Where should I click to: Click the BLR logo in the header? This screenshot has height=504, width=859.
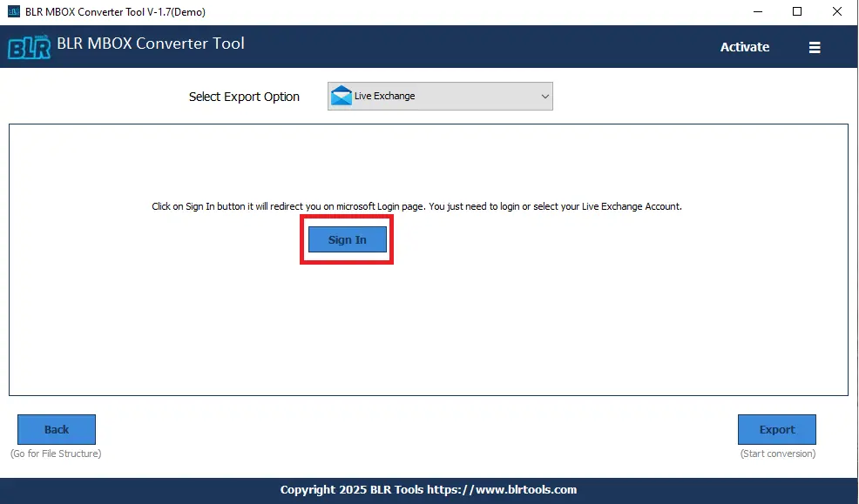pyautogui.click(x=29, y=47)
